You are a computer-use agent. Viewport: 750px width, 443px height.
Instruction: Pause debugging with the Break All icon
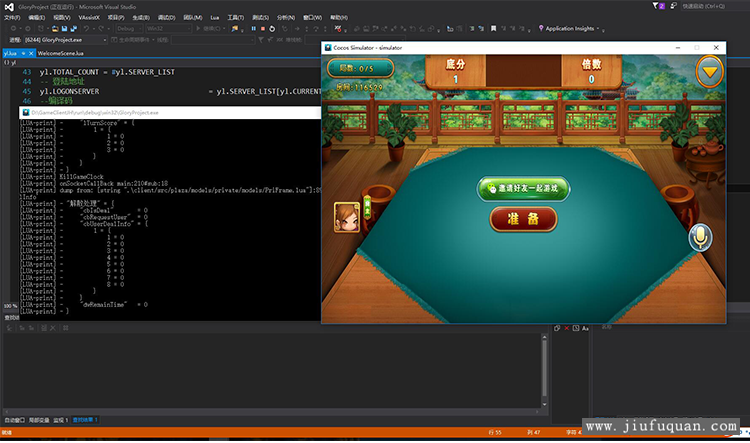(254, 29)
